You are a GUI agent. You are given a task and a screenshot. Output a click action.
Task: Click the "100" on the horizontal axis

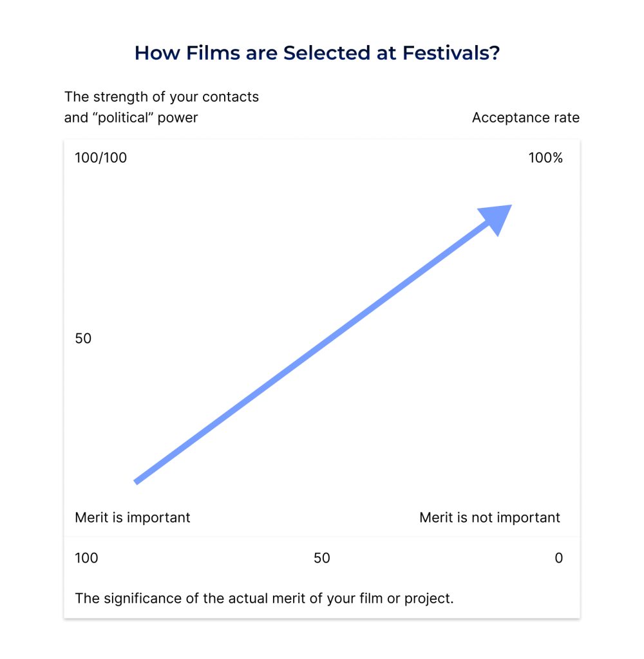tap(87, 558)
